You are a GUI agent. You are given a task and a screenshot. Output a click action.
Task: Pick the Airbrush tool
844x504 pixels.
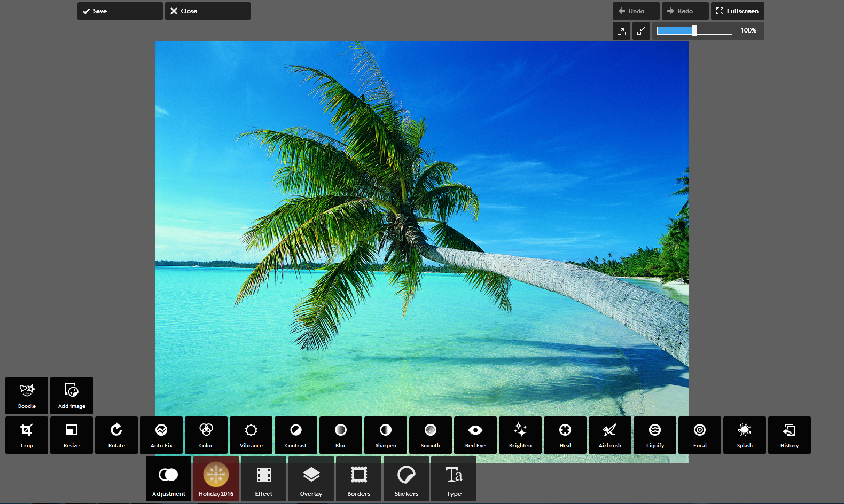[x=610, y=435]
